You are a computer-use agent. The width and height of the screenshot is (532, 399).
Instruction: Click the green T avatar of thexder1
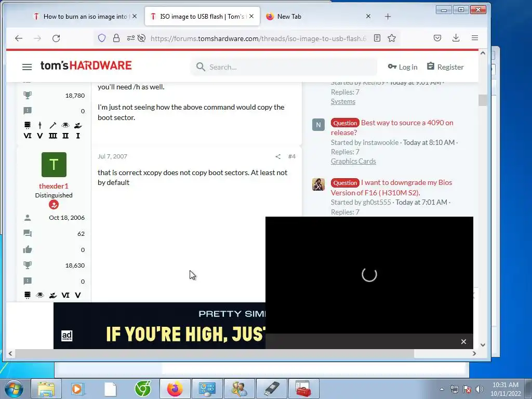point(54,165)
